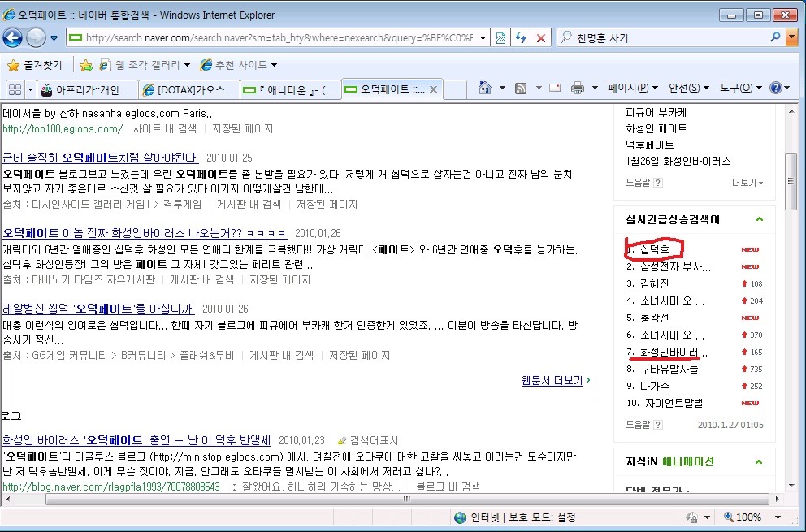The width and height of the screenshot is (806, 532).
Task: Open the 100% zoom level dropdown arrow
Action: coord(778,517)
